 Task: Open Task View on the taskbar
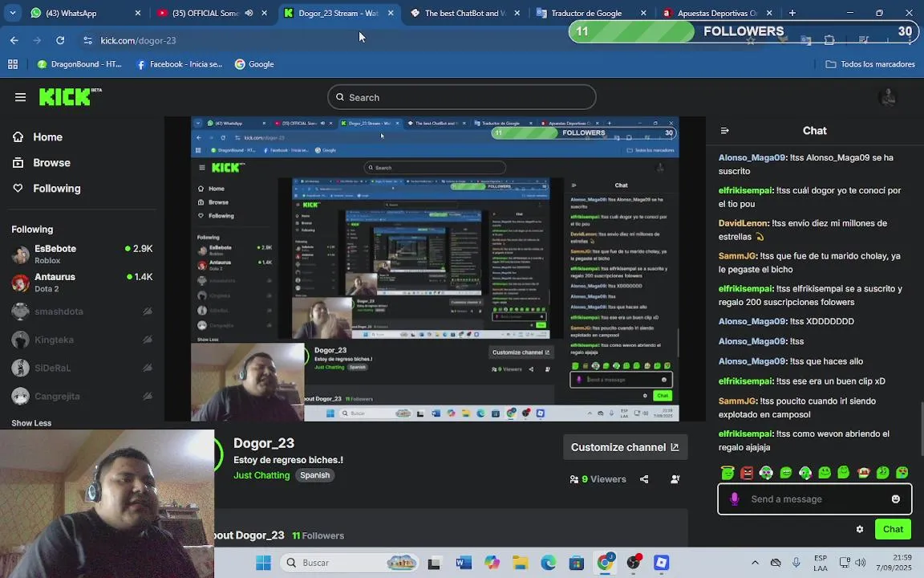[434, 564]
